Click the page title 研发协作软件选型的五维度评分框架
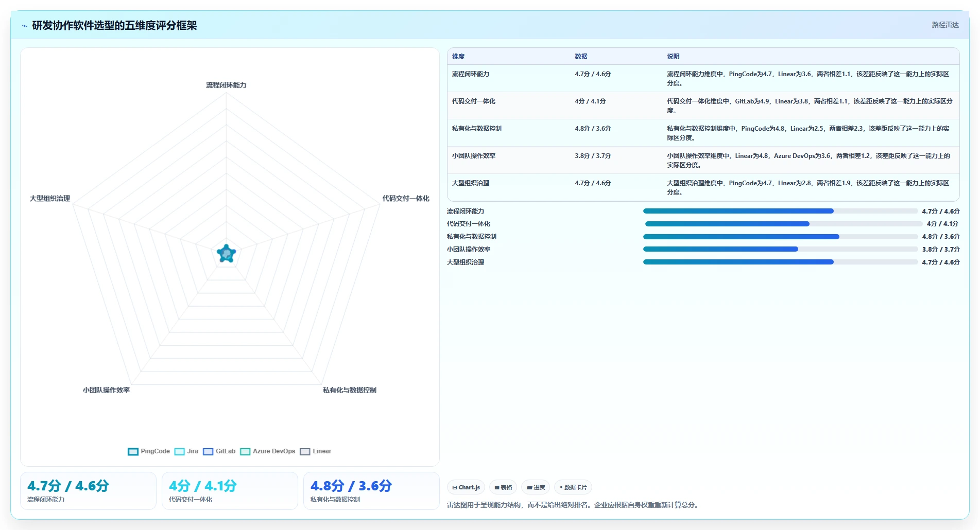The image size is (980, 530). pos(114,25)
